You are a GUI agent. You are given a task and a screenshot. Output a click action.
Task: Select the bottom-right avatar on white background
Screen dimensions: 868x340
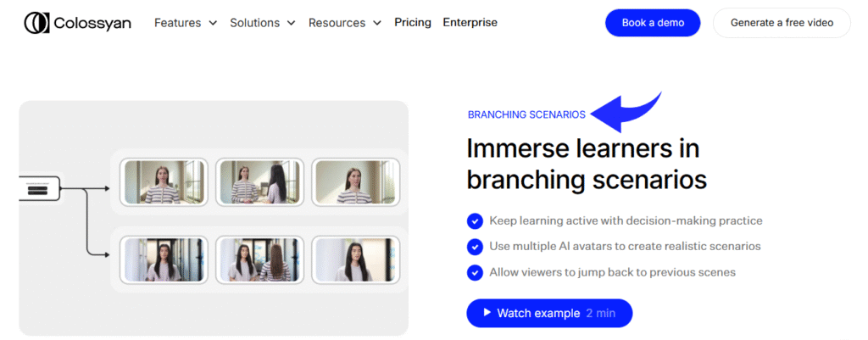coord(356,259)
